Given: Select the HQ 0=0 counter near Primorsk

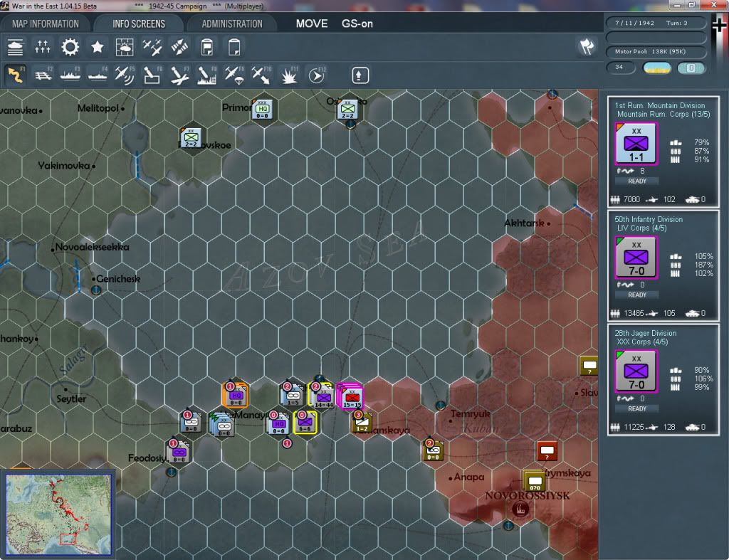Looking at the screenshot, I should (x=262, y=109).
